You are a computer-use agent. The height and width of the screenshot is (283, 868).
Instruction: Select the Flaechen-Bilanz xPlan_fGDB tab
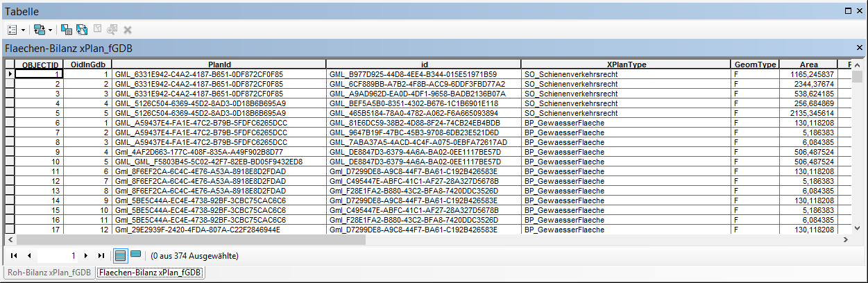pos(150,273)
